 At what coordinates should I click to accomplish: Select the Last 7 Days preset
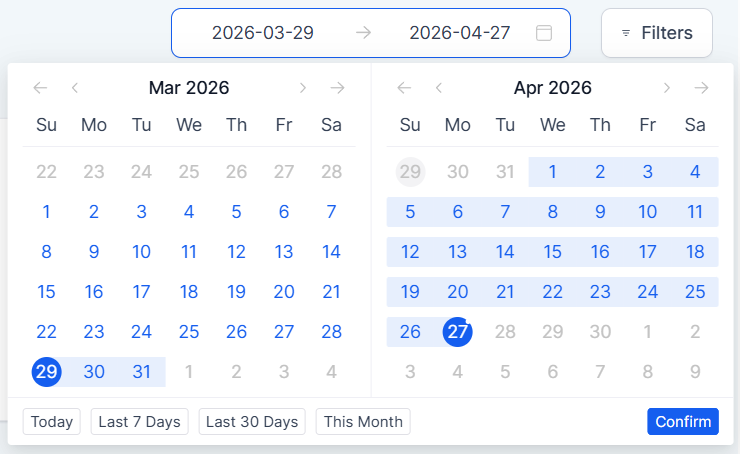pos(139,422)
